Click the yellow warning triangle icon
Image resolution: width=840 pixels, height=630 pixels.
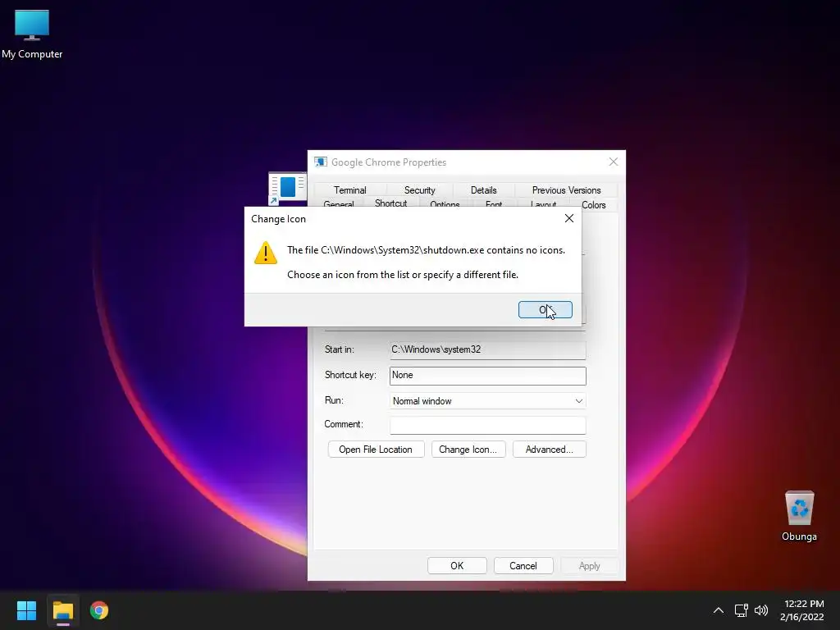(x=265, y=253)
